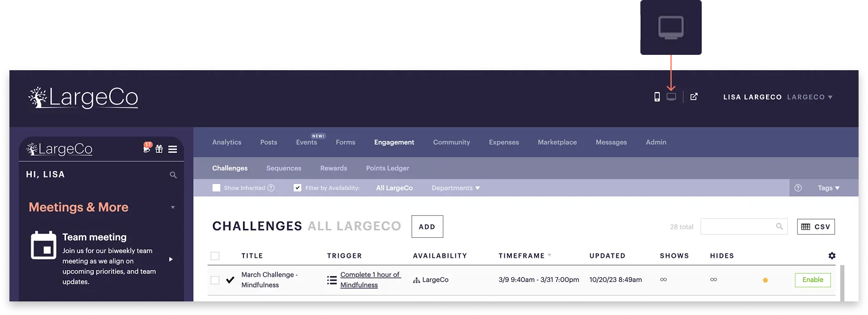
Task: Expand the Departments dropdown filter
Action: (456, 188)
